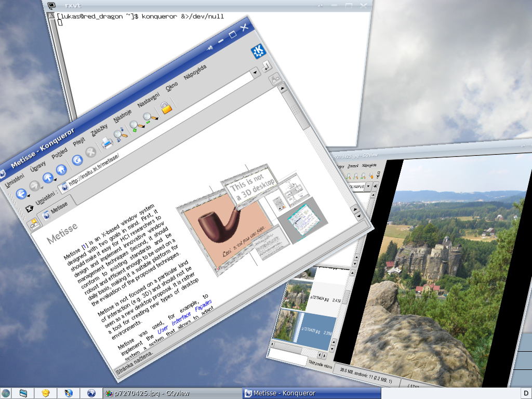Image resolution: width=532 pixels, height=399 pixels.
Task: Open the yellow package launcher in the taskbar
Action: [46, 393]
